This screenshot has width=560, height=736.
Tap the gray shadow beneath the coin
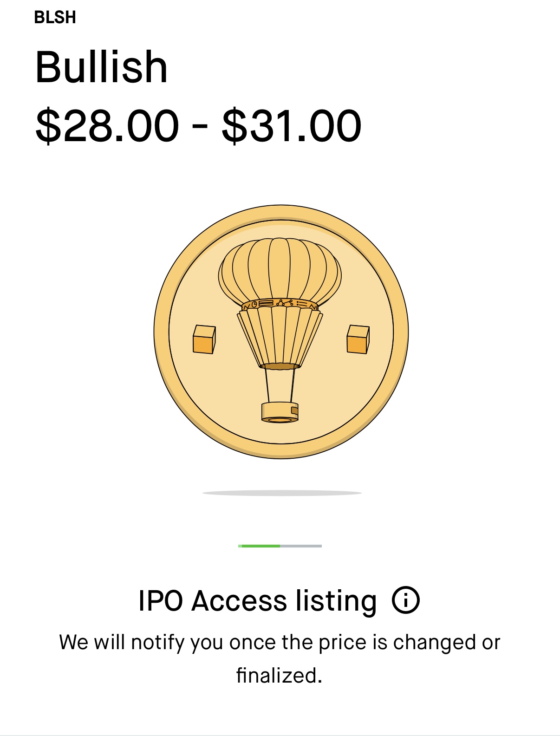click(x=281, y=493)
